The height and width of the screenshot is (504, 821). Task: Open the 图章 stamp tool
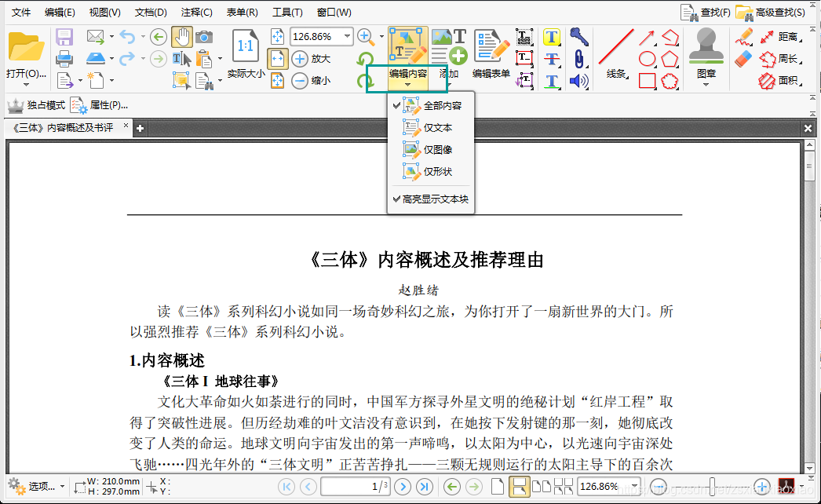[x=706, y=53]
